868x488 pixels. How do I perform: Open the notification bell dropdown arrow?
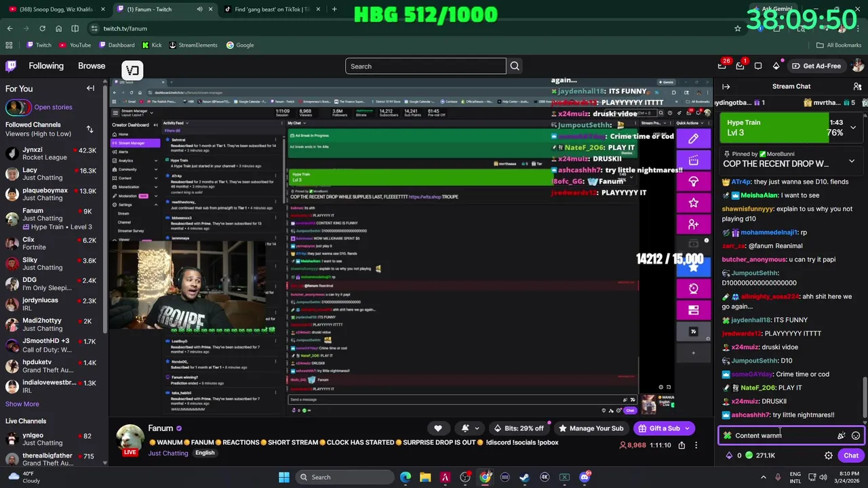point(477,428)
